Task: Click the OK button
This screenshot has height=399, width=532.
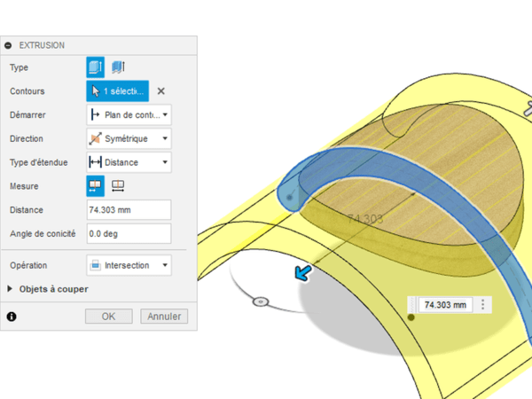Action: point(108,316)
